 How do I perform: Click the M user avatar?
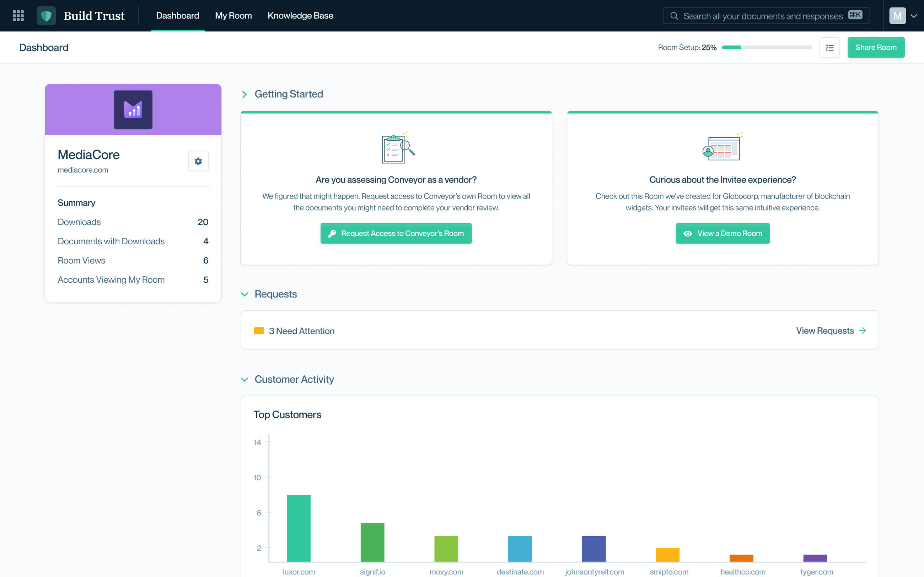pyautogui.click(x=897, y=16)
